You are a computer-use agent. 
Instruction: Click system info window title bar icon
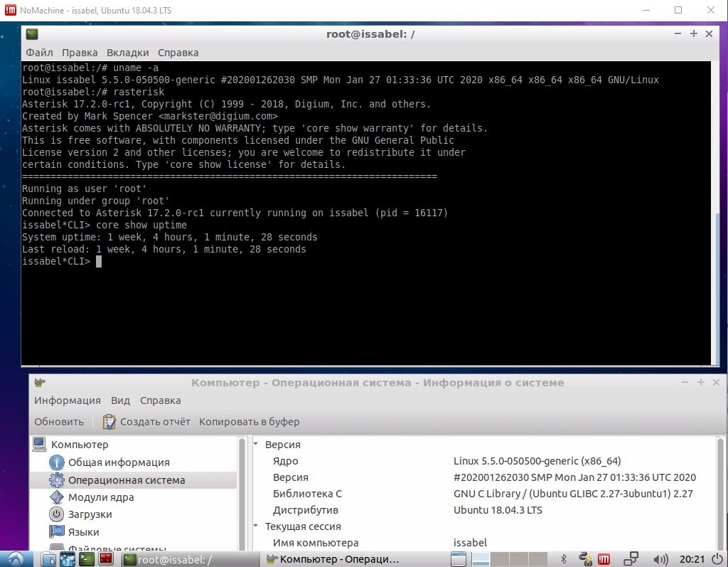[40, 383]
